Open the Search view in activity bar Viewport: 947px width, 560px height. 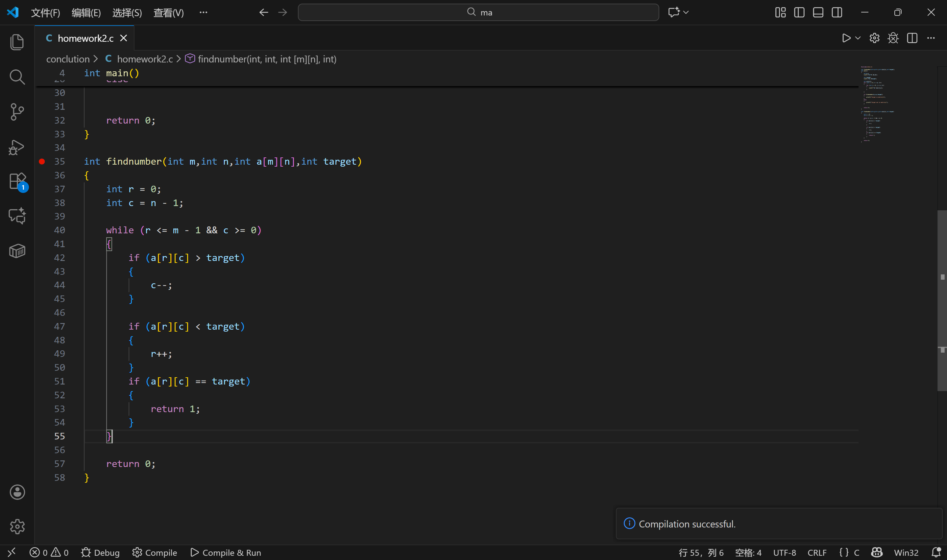17,77
